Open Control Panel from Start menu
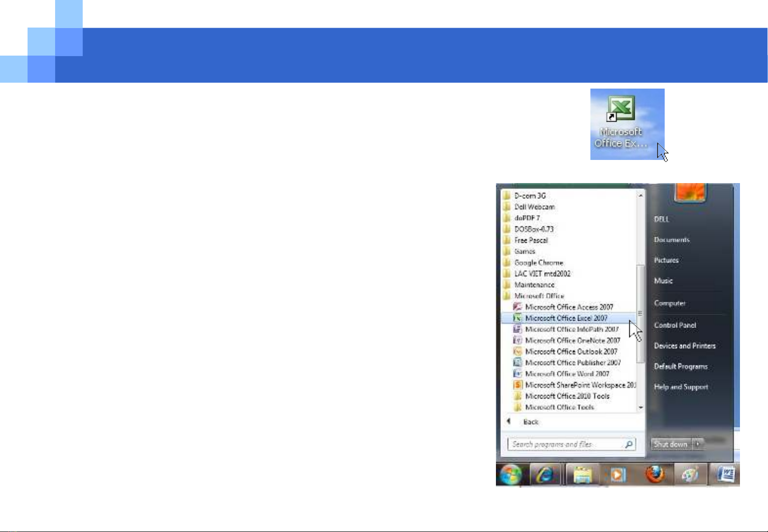This screenshot has width=768, height=532. [x=675, y=325]
